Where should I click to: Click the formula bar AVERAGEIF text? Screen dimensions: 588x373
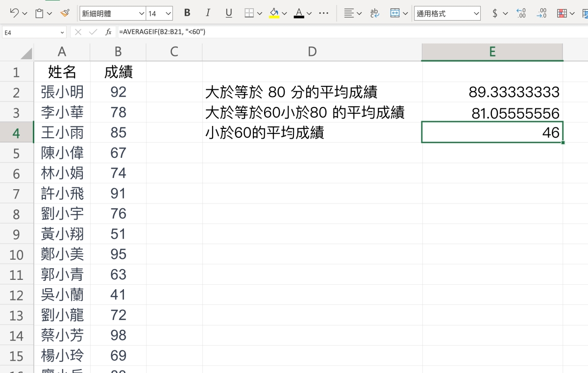click(x=162, y=32)
